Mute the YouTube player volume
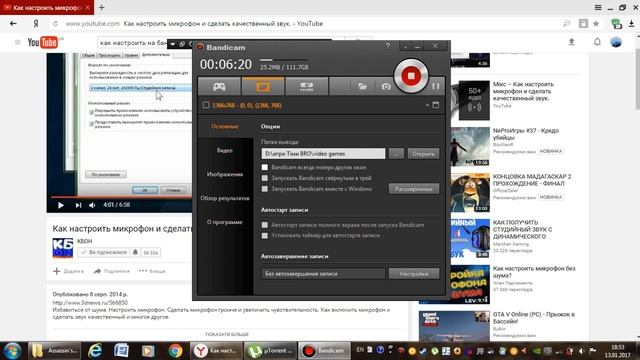 [x=92, y=205]
